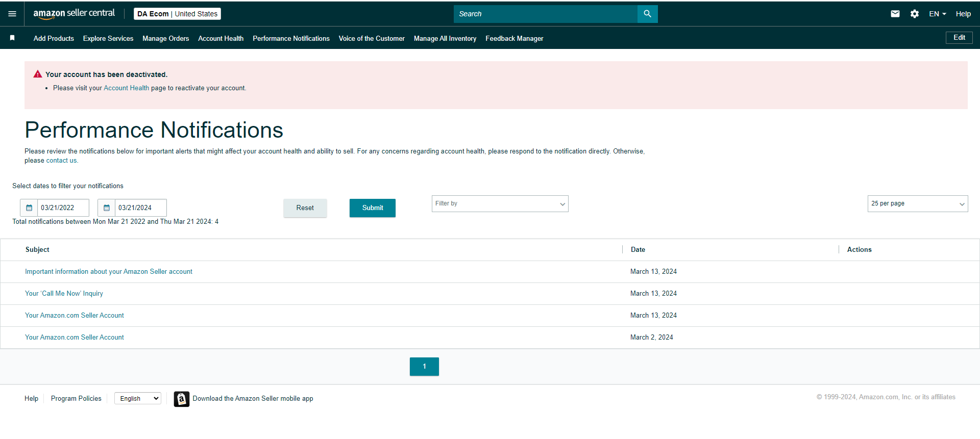980x439 pixels.
Task: Open the 25 per page dropdown
Action: tap(918, 203)
